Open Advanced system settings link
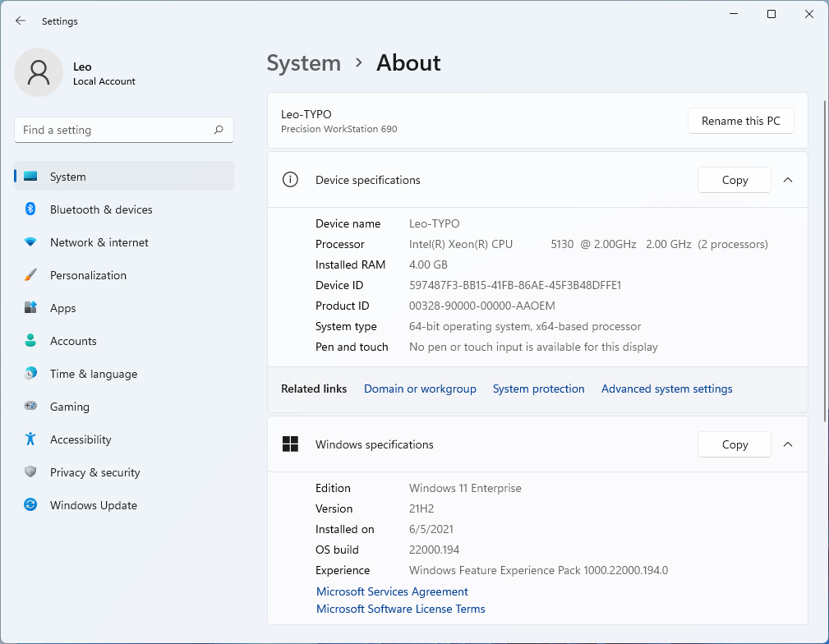 666,389
